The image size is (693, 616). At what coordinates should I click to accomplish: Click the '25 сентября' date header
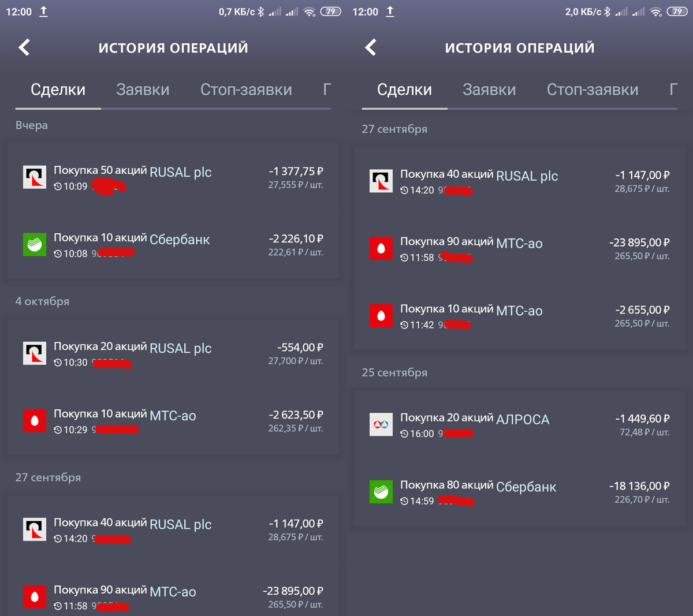[x=394, y=372]
